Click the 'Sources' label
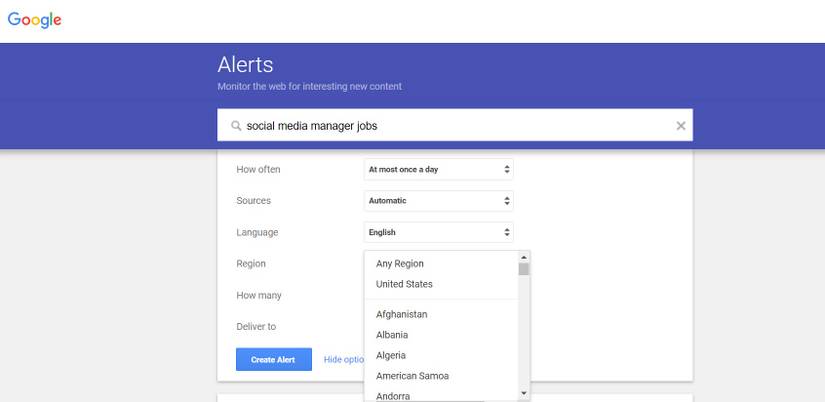 click(254, 200)
